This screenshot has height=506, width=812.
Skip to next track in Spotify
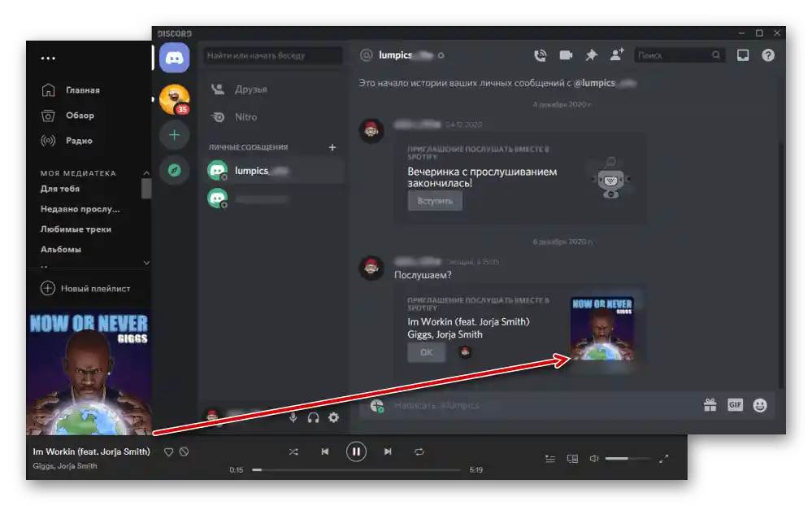coord(388,451)
